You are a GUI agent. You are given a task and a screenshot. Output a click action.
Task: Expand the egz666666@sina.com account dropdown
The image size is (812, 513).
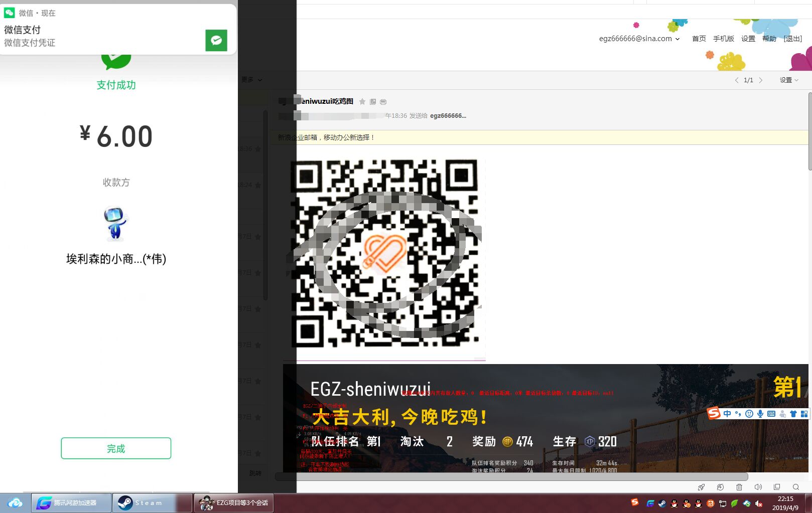[639, 39]
